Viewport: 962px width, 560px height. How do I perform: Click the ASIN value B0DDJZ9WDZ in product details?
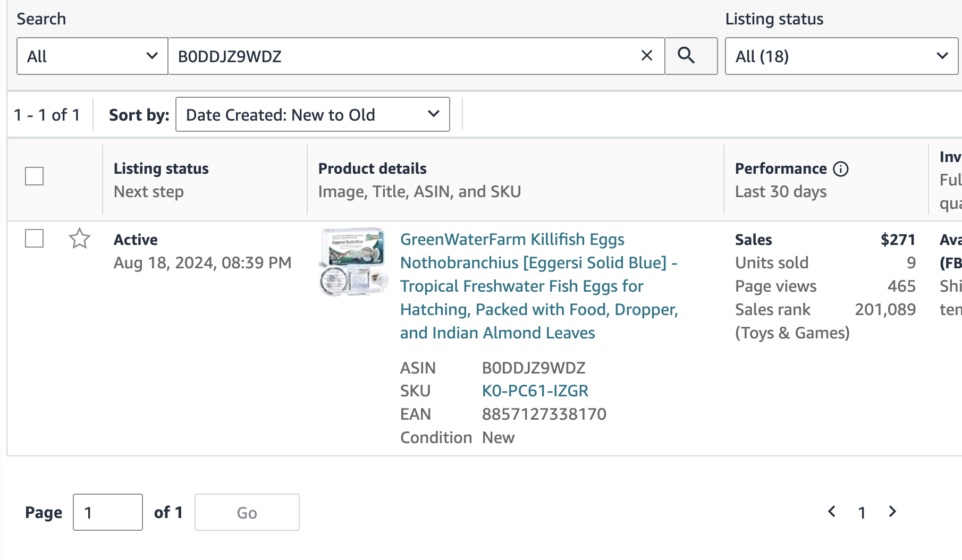pyautogui.click(x=534, y=368)
